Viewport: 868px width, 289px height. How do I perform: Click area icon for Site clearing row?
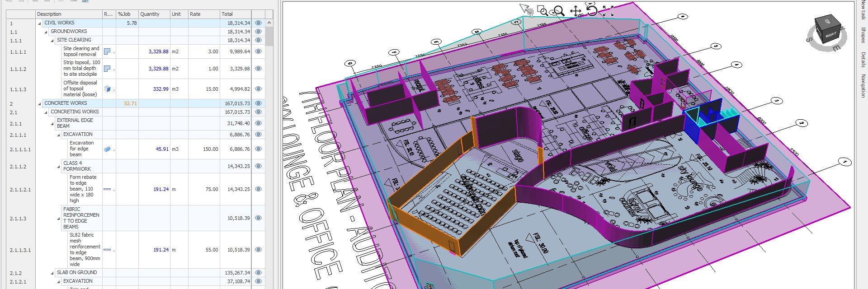(107, 51)
